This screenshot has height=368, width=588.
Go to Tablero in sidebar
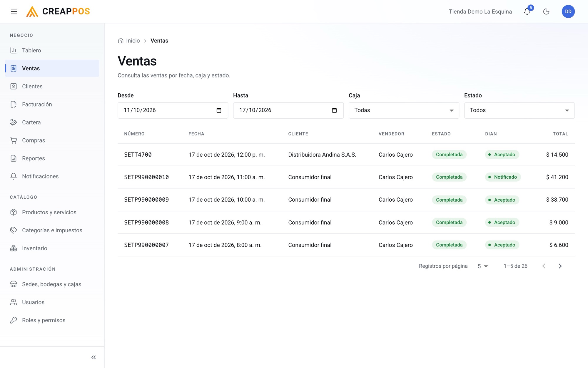click(52, 50)
